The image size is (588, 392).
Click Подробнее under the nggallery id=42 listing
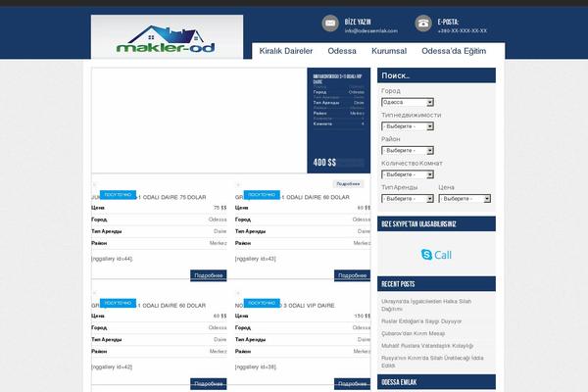click(x=209, y=384)
